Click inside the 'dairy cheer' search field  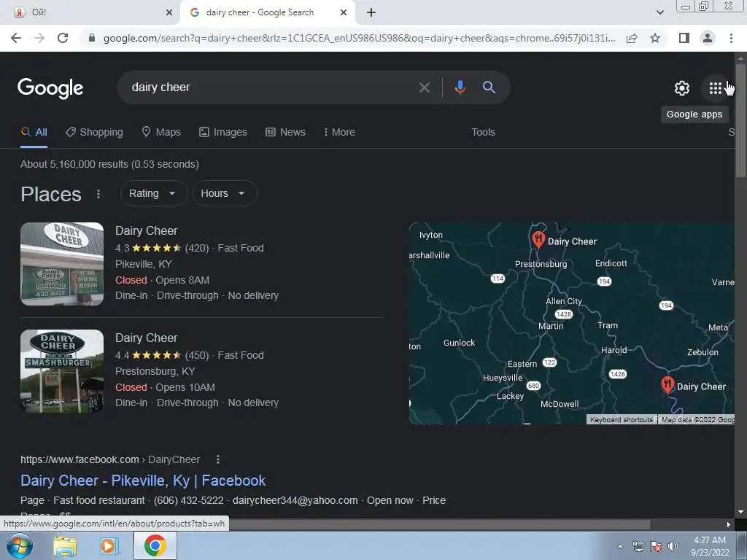pyautogui.click(x=271, y=87)
